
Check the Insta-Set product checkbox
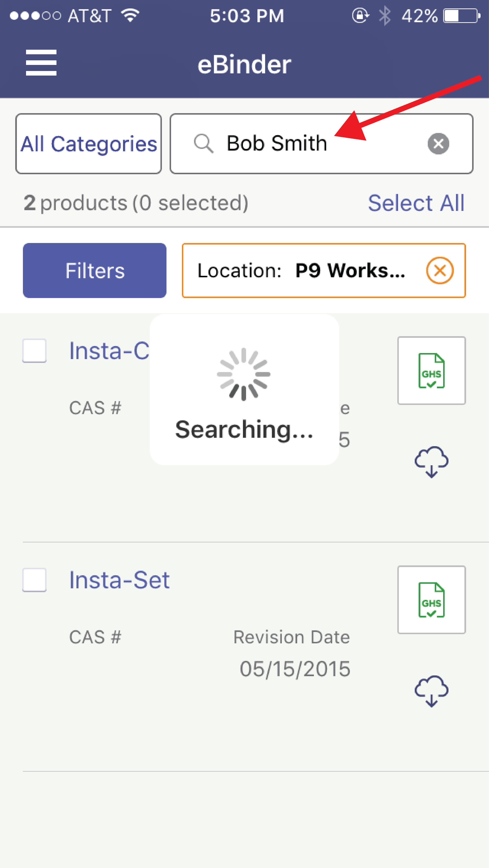coord(34,580)
